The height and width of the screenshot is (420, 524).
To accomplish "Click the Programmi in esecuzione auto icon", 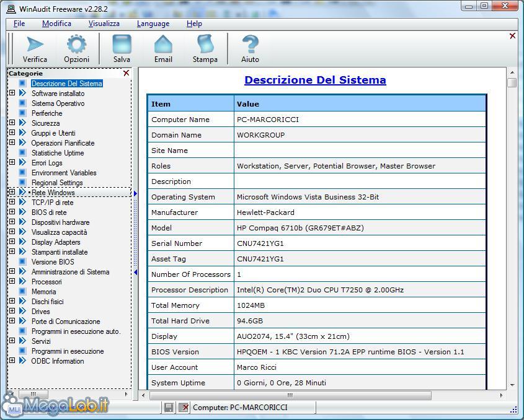I will 23,331.
